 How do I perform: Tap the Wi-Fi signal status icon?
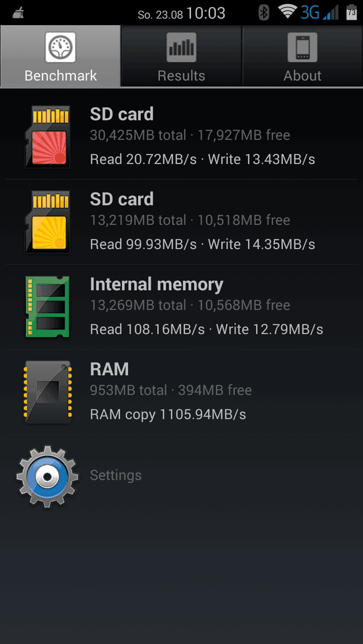[287, 13]
